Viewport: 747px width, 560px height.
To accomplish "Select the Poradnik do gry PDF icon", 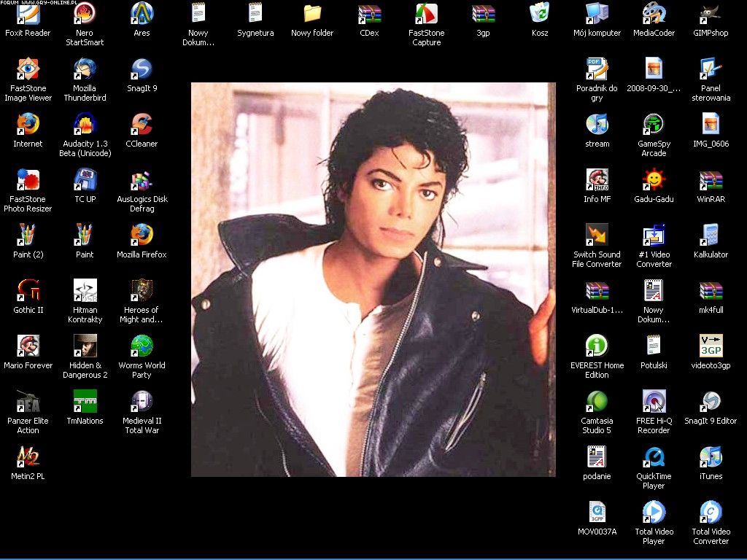I will coord(597,69).
